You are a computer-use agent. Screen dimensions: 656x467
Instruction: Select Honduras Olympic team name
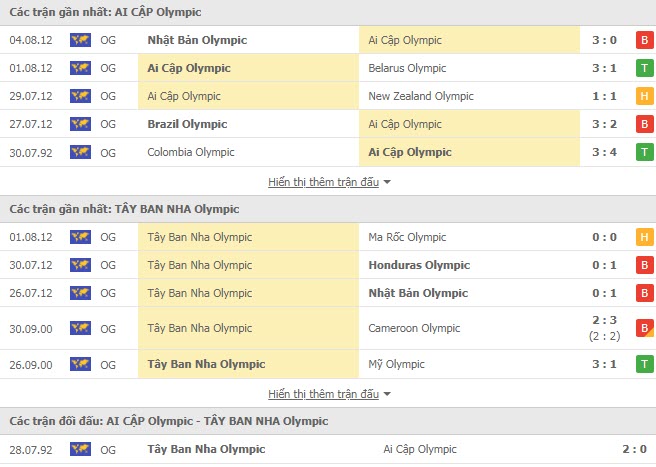[419, 265]
